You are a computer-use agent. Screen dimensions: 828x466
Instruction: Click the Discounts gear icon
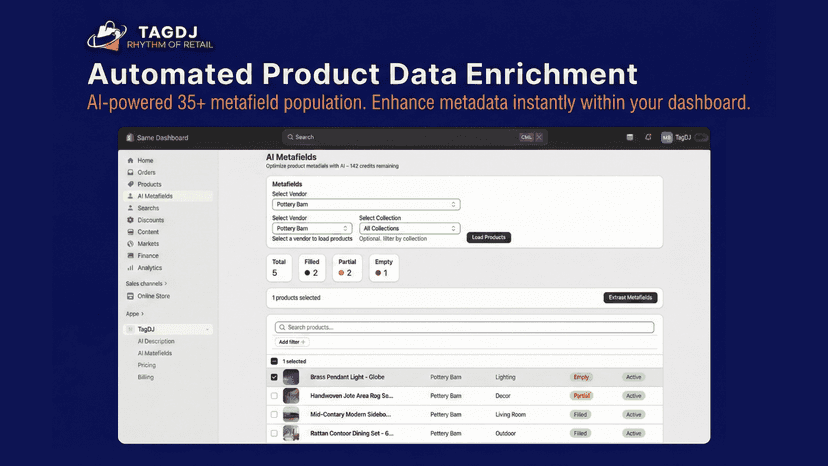click(x=130, y=220)
